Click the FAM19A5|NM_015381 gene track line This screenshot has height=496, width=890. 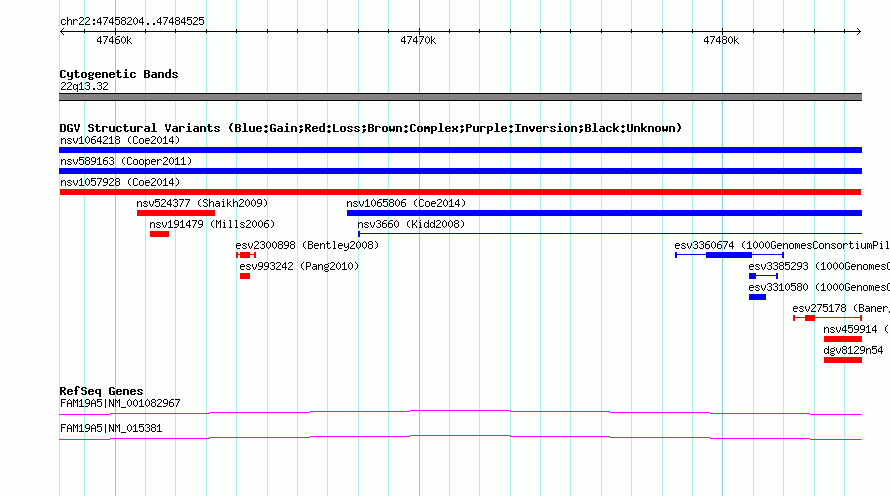(460, 438)
